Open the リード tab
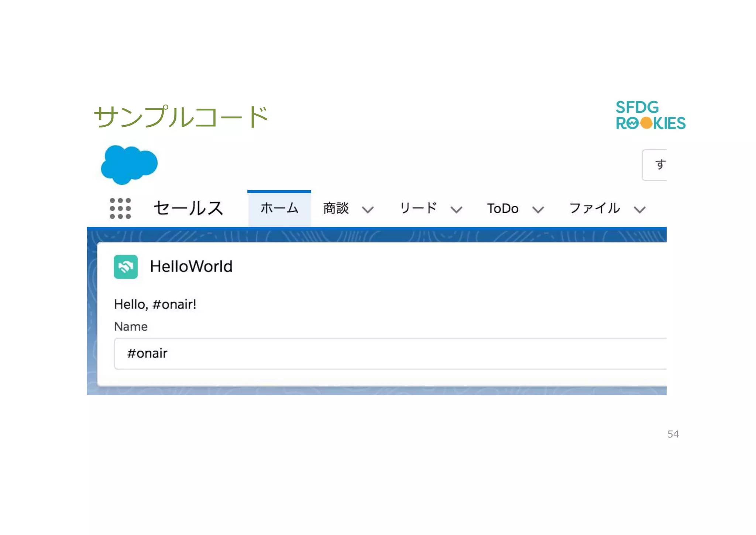The height and width of the screenshot is (535, 756). coord(419,208)
